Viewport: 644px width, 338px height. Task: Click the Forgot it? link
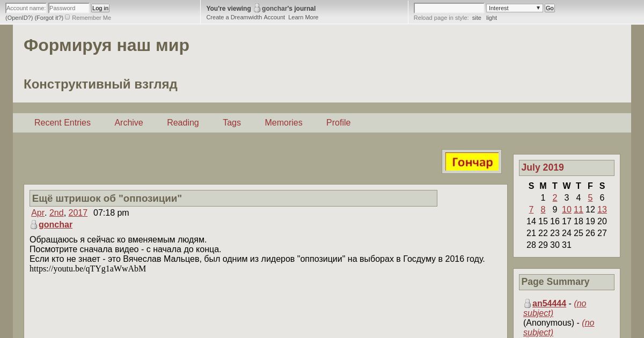49,18
